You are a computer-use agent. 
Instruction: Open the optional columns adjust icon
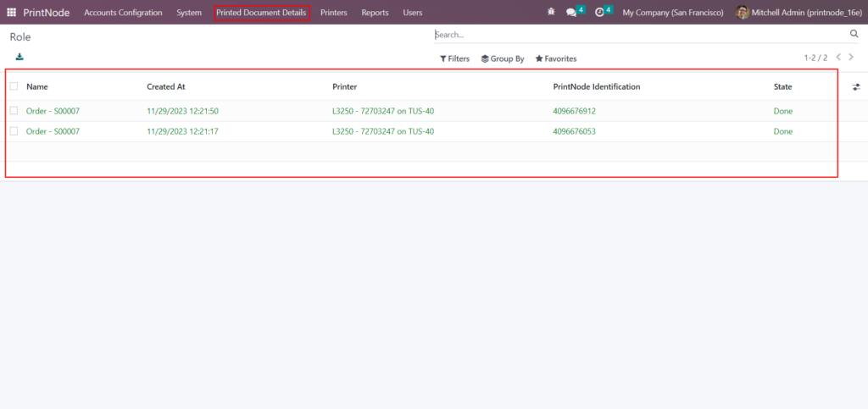856,86
